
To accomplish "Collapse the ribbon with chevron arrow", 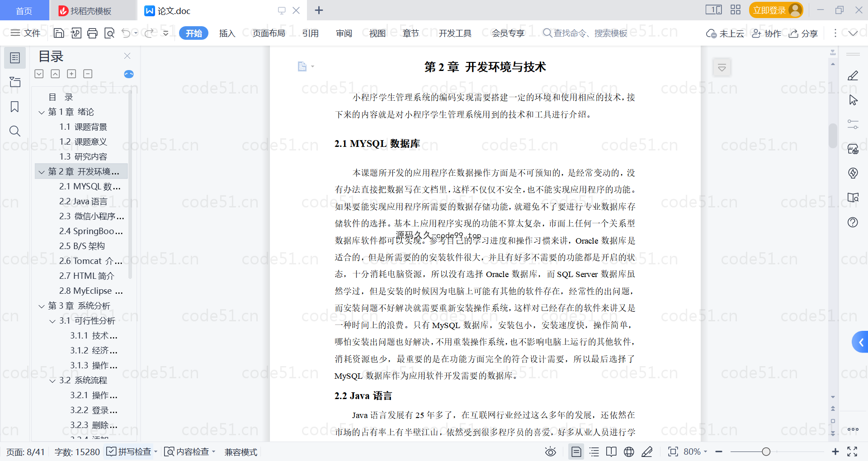I will click(853, 33).
